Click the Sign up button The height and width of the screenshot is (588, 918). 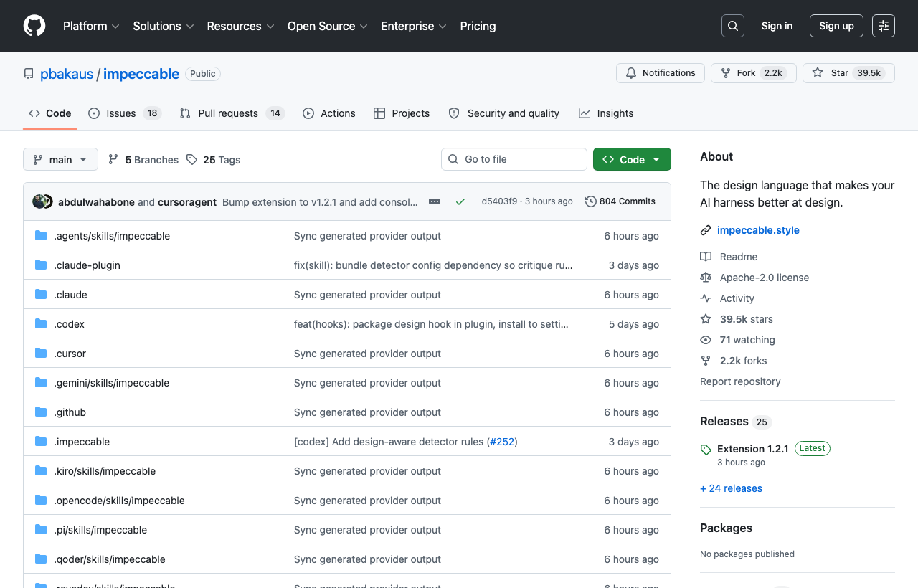coord(836,26)
